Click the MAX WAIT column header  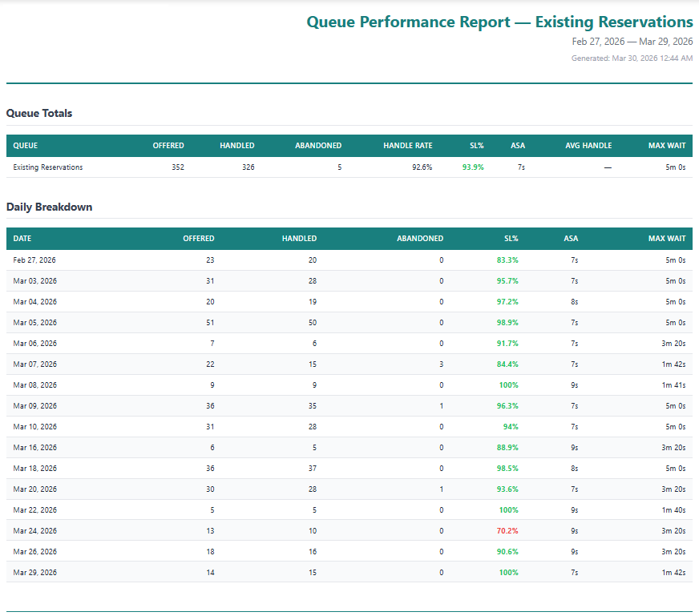click(x=667, y=146)
